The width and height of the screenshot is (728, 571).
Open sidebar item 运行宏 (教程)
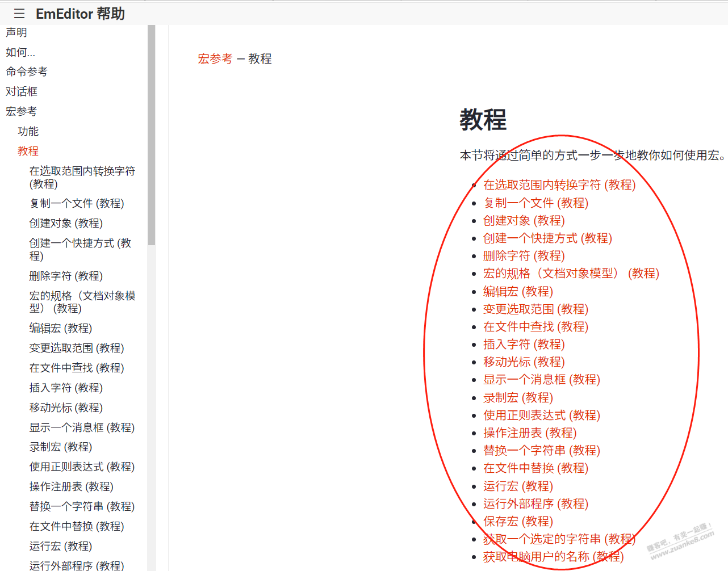click(x=61, y=546)
